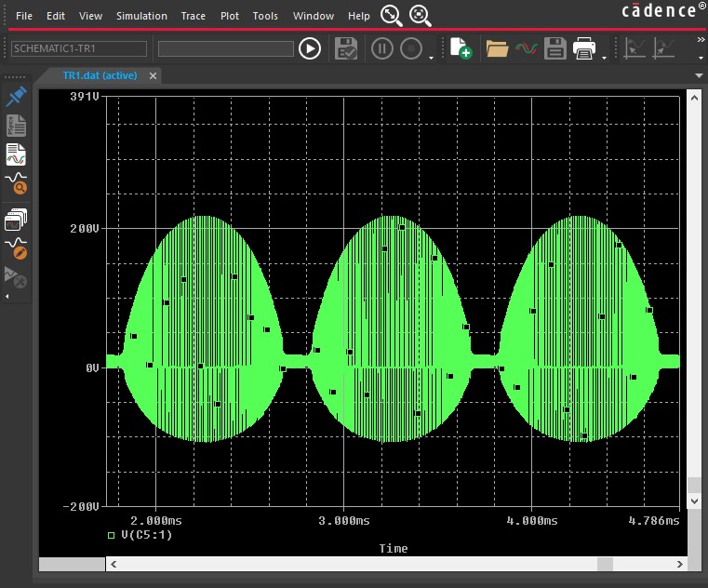This screenshot has height=588, width=708.
Task: Click the vertical scrollbar thumb
Action: pos(694,486)
